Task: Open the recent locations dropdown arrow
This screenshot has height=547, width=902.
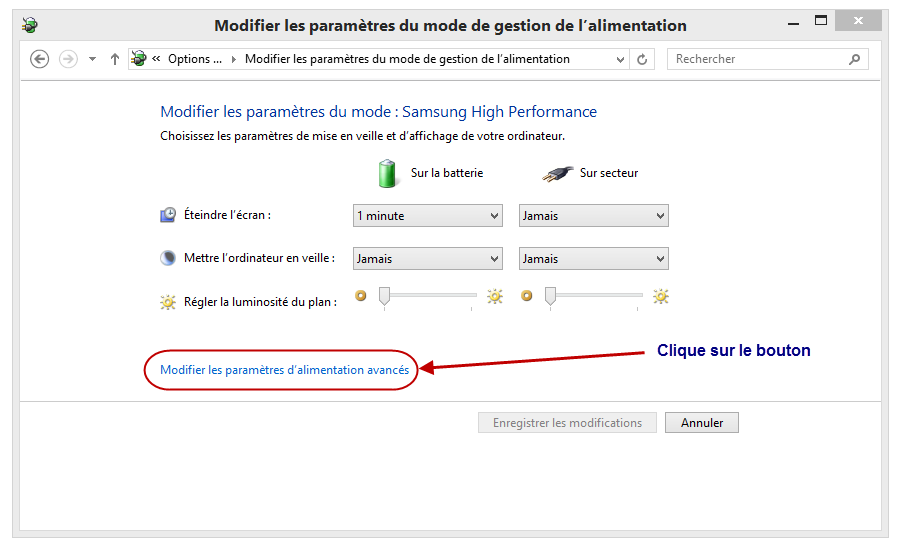Action: pyautogui.click(x=93, y=59)
